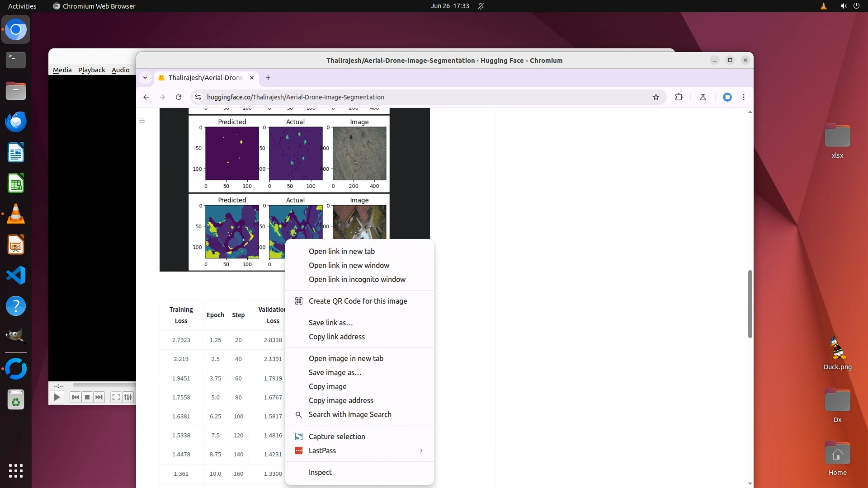Viewport: 868px width, 488px height.
Task: Open Chromium three-dot menu
Action: pos(743,97)
